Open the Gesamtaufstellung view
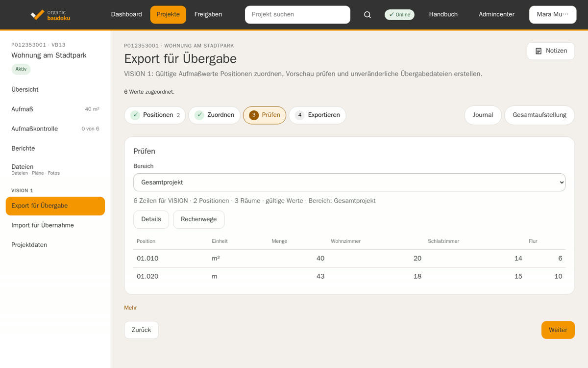 (539, 115)
